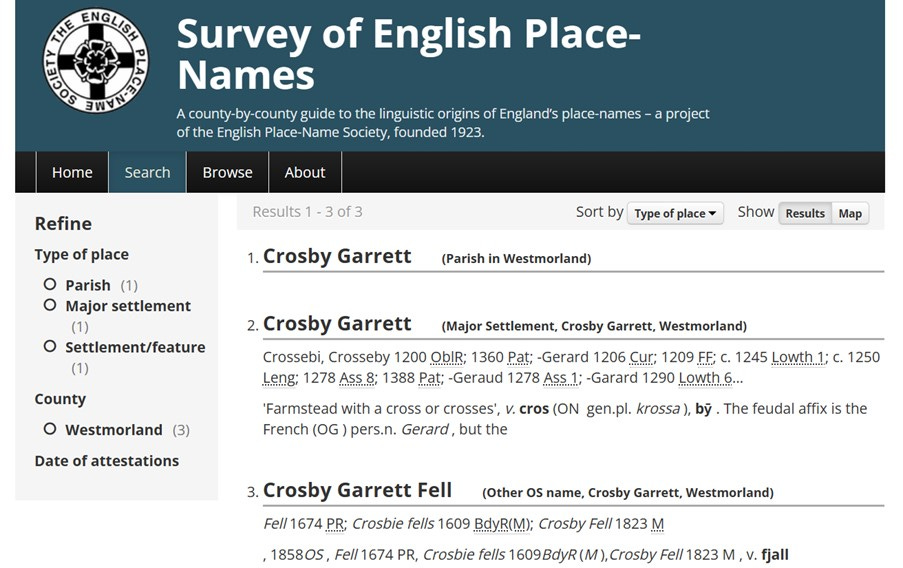This screenshot has height=568, width=903.
Task: Open the Sort by Type of place dropdown
Action: tap(675, 213)
